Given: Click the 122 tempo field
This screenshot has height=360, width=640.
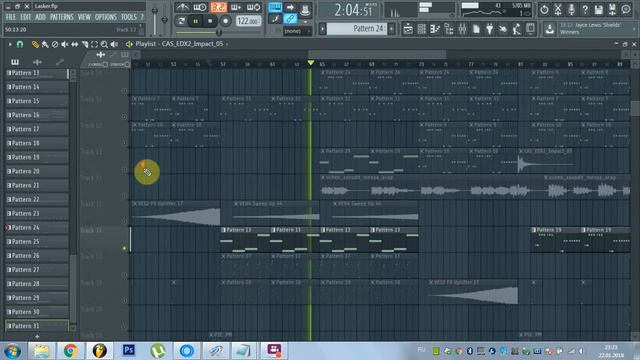Looking at the screenshot, I should pos(249,21).
